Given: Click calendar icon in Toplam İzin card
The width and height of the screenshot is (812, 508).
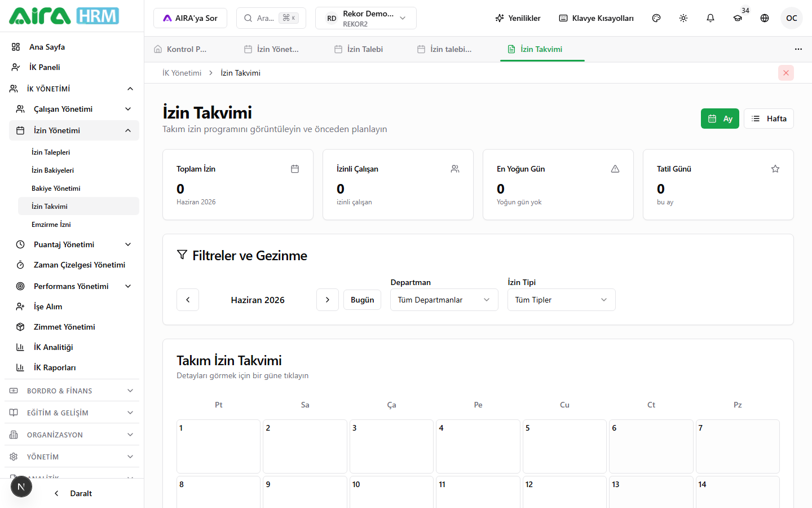Looking at the screenshot, I should point(295,169).
